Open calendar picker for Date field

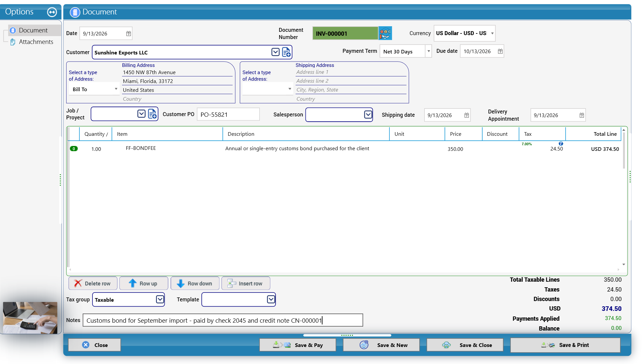pyautogui.click(x=129, y=33)
